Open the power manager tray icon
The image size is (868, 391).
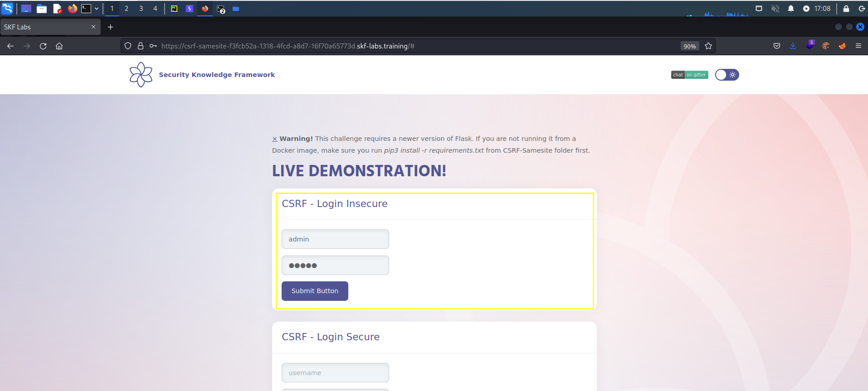[806, 9]
